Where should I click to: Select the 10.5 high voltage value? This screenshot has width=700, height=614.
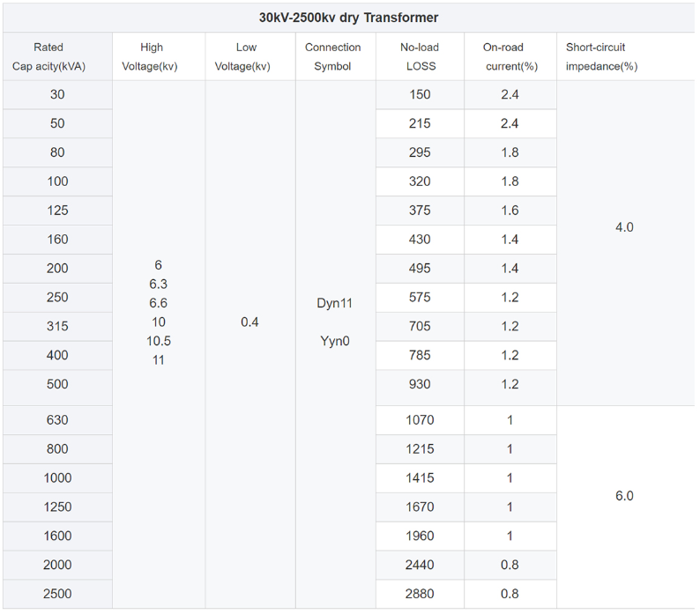coord(159,342)
